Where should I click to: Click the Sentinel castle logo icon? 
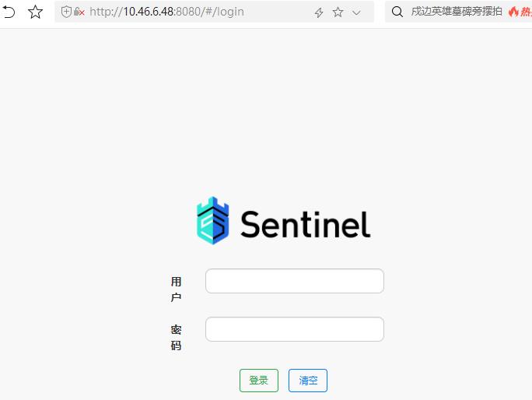(x=213, y=221)
